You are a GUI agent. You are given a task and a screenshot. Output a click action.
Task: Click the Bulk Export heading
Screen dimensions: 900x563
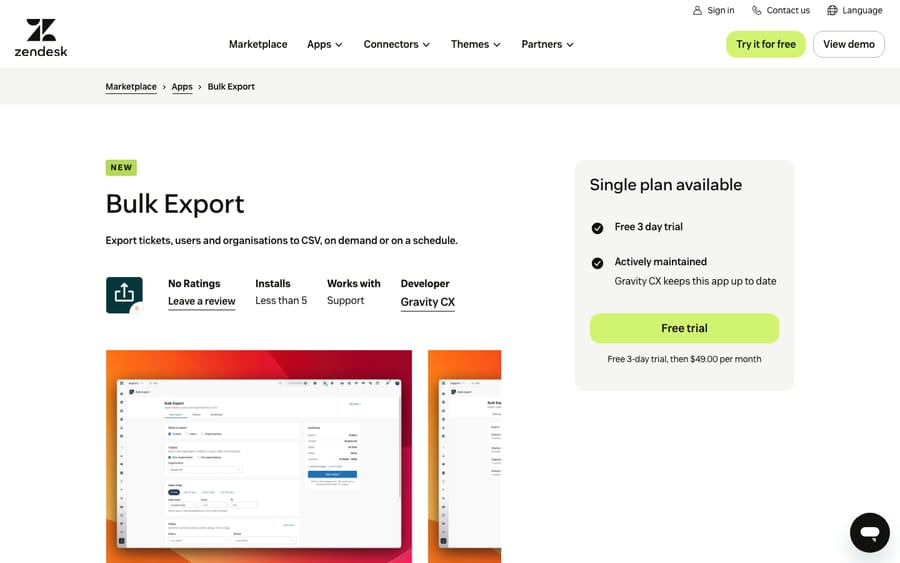point(175,204)
